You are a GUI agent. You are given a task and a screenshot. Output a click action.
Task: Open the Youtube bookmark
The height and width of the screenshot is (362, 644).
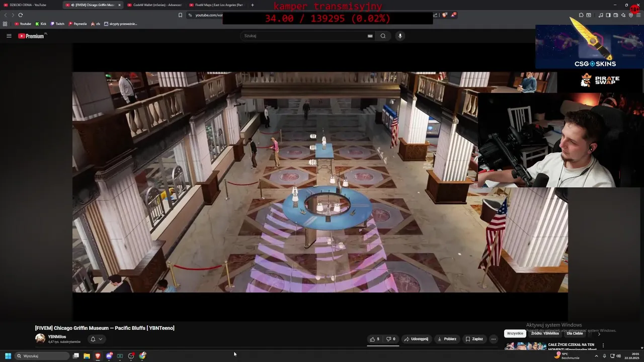pos(23,24)
